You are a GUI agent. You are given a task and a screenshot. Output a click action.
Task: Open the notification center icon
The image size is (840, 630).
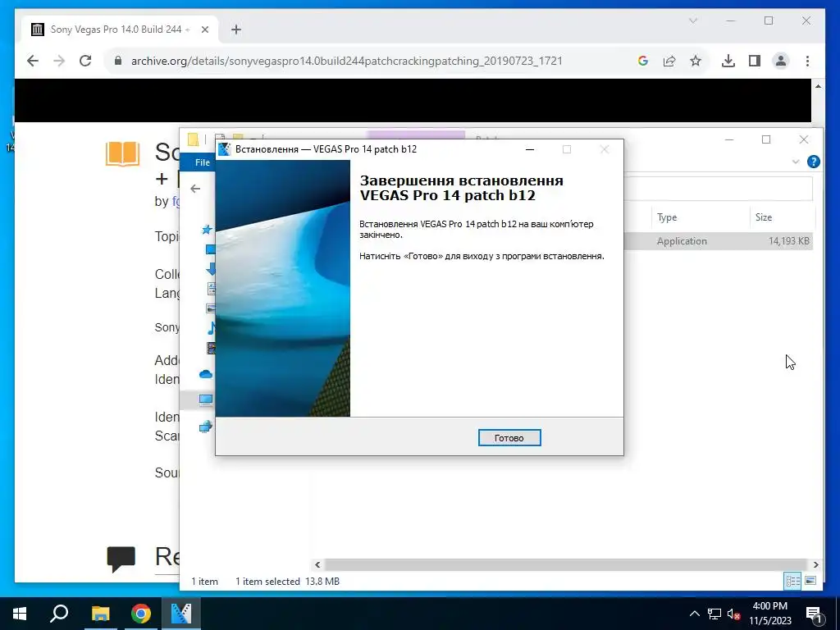815,614
